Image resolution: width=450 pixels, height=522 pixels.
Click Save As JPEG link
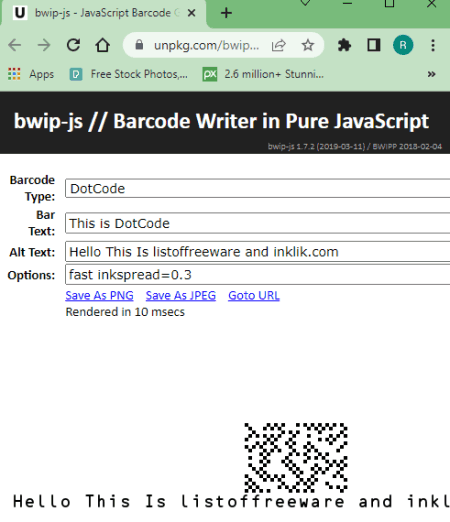pyautogui.click(x=181, y=296)
